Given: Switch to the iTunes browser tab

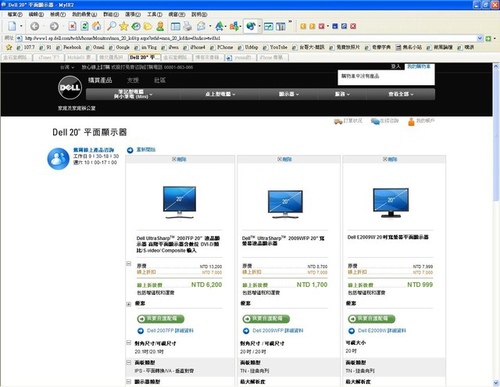Looking at the screenshot, I should tap(49, 57).
